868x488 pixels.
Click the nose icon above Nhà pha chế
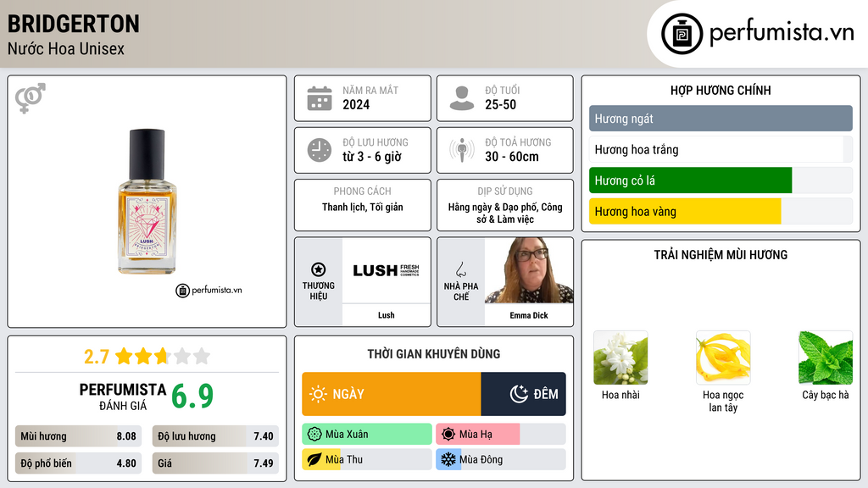click(460, 269)
